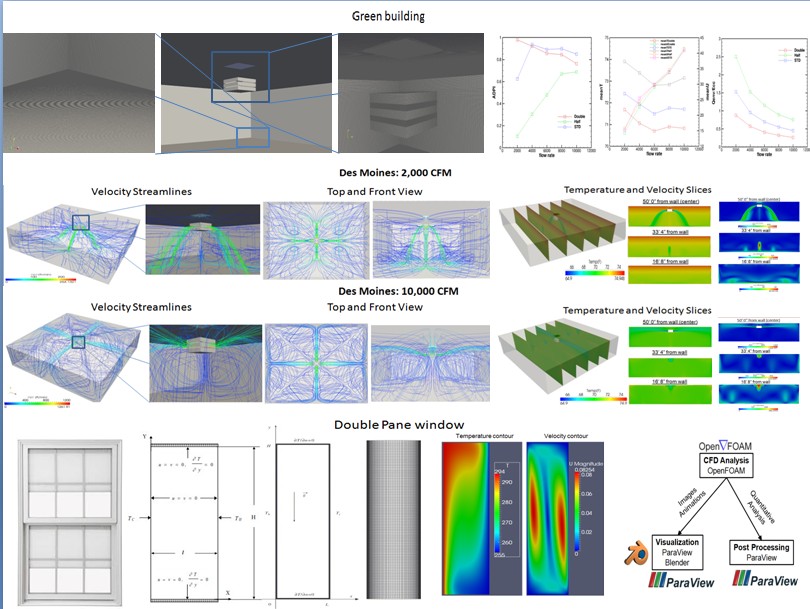Open the ADPI versus flow rate chart
This screenshot has width=810, height=609.
pos(544,97)
